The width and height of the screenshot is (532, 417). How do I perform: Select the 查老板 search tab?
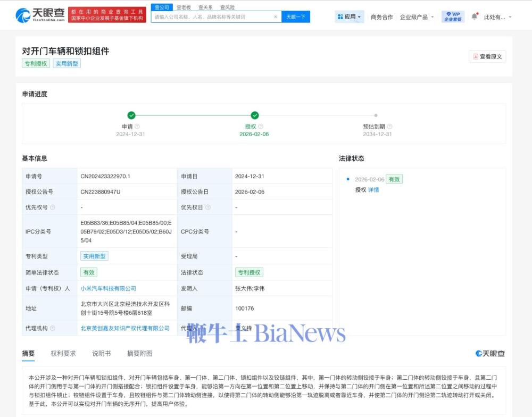[x=184, y=7]
